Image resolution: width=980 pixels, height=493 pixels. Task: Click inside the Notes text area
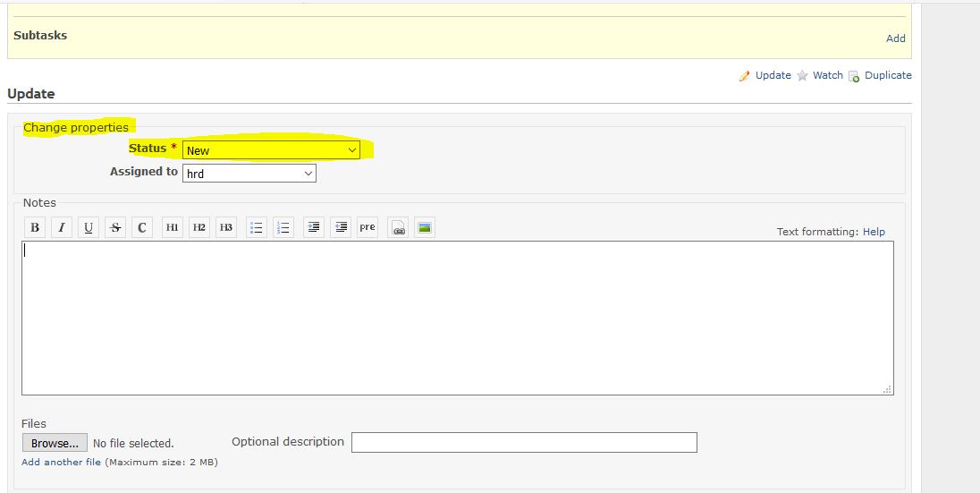pos(458,318)
